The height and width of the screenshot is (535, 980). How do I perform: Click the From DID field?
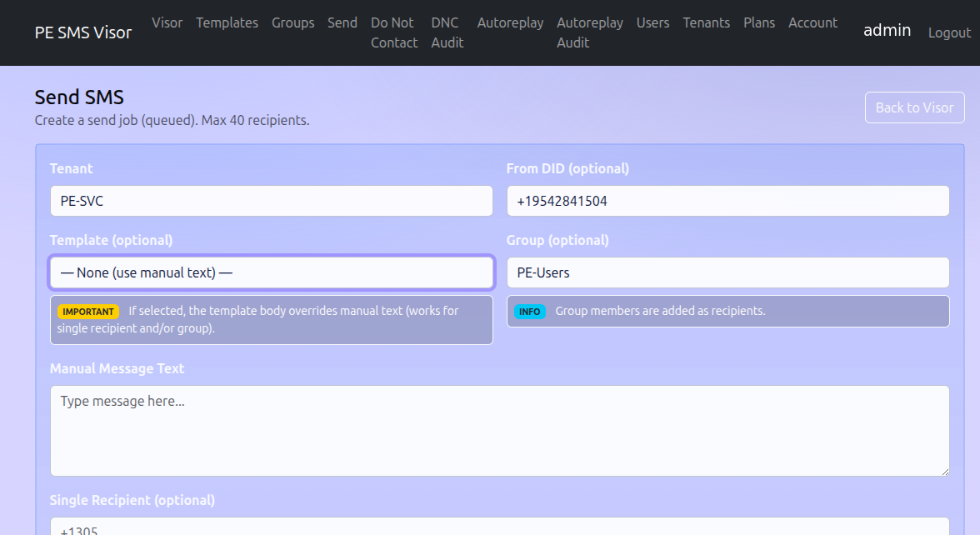[727, 201]
